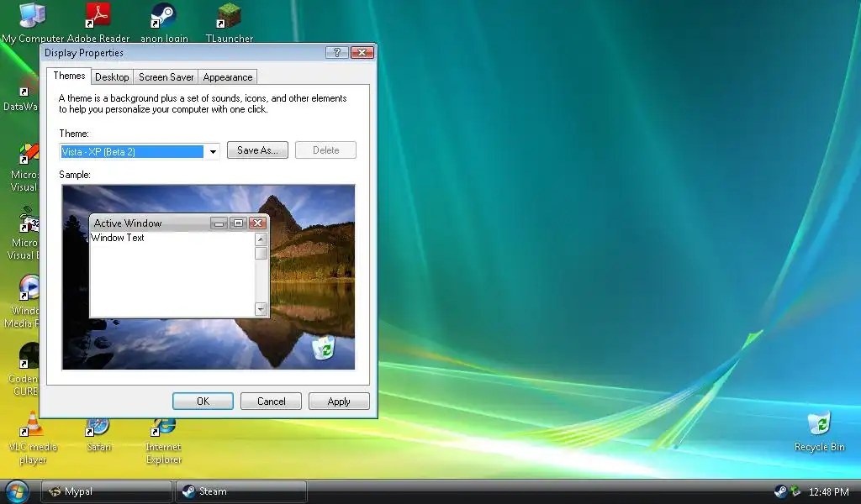Open the Appearance tab

coord(227,77)
